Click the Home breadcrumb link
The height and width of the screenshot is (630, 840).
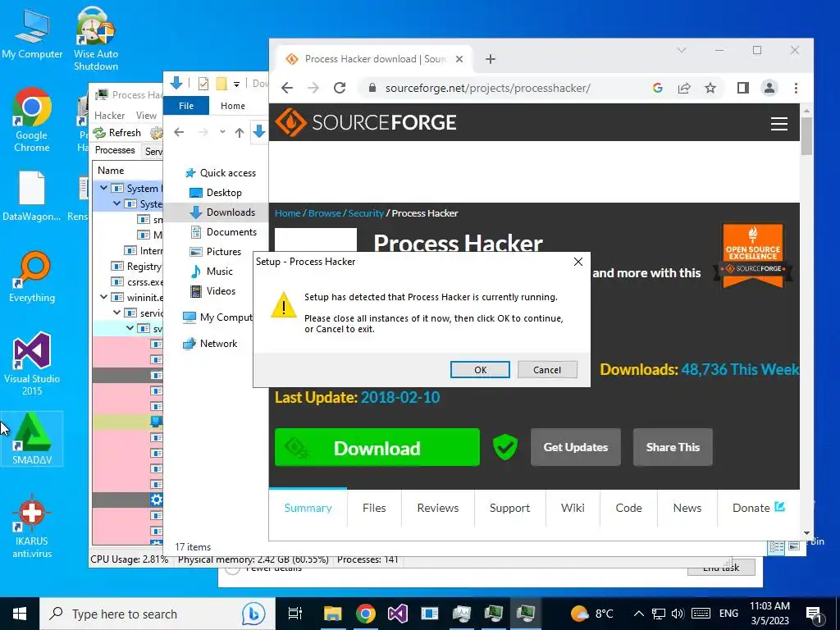pos(288,213)
